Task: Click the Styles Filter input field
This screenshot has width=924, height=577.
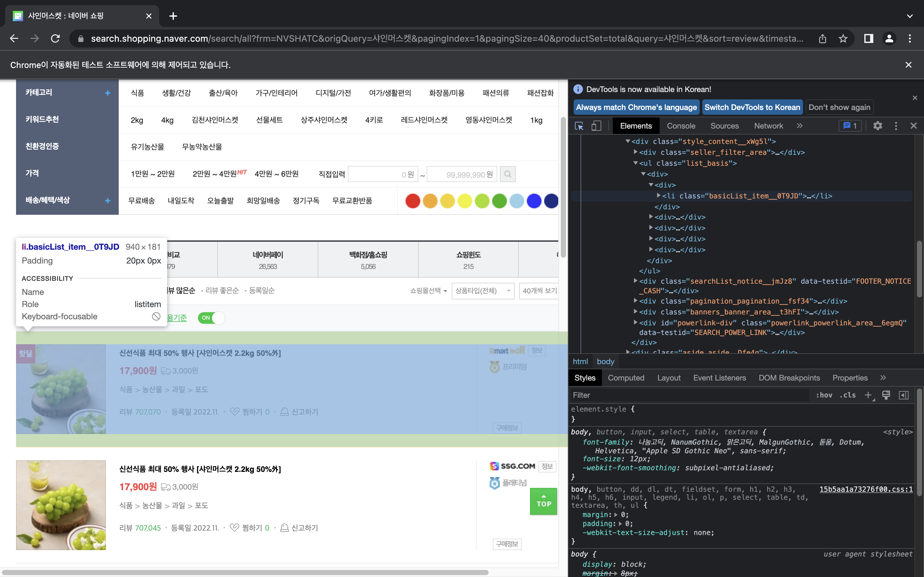Action: 687,395
